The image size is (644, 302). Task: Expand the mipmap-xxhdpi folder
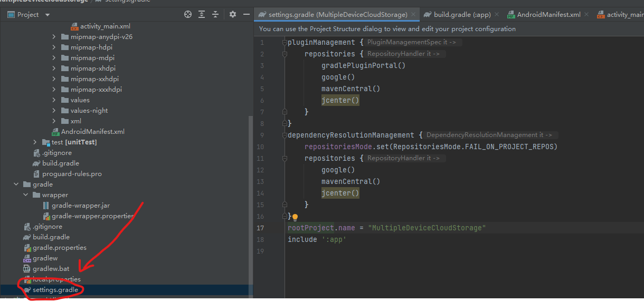tap(54, 79)
